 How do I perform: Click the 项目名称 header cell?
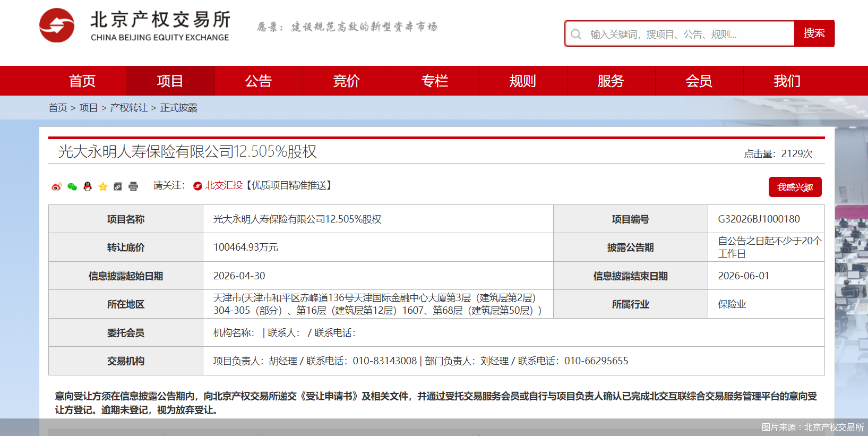click(126, 219)
